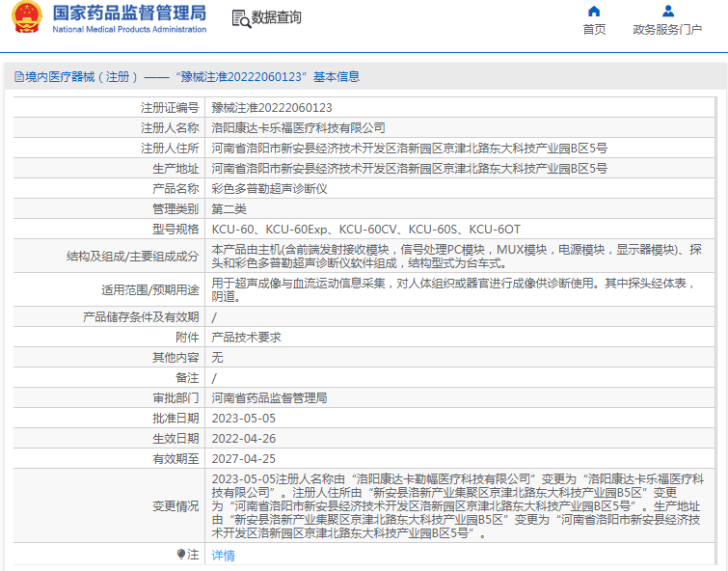Click the 数据查询 magnifier document icon
Viewport: 728px width, 571px height.
(x=240, y=17)
